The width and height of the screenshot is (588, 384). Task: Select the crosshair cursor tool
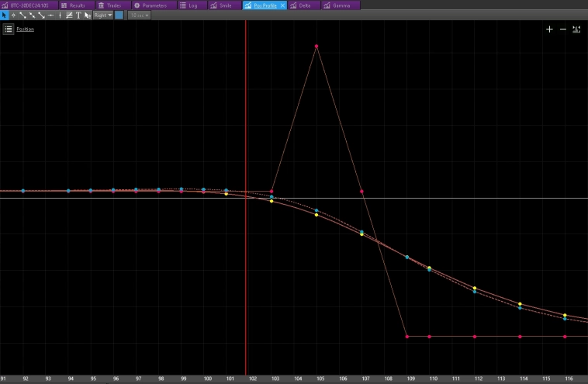tap(13, 15)
